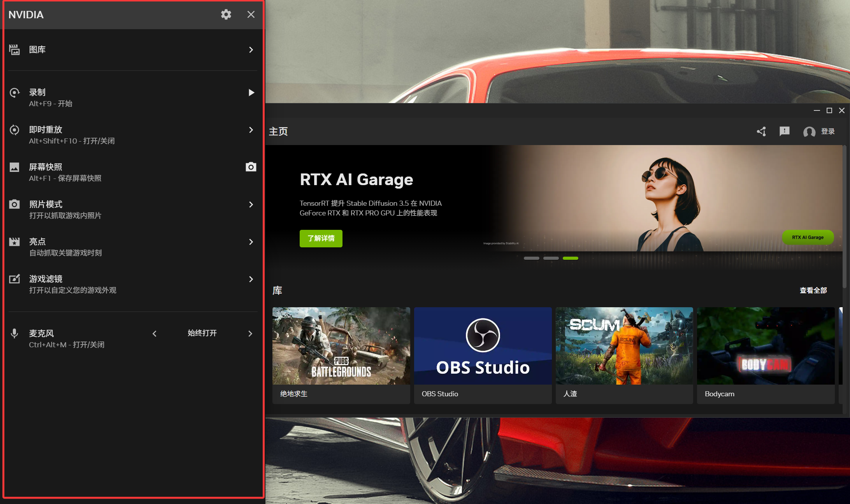Open the OBS Studio library thumbnail

click(483, 346)
